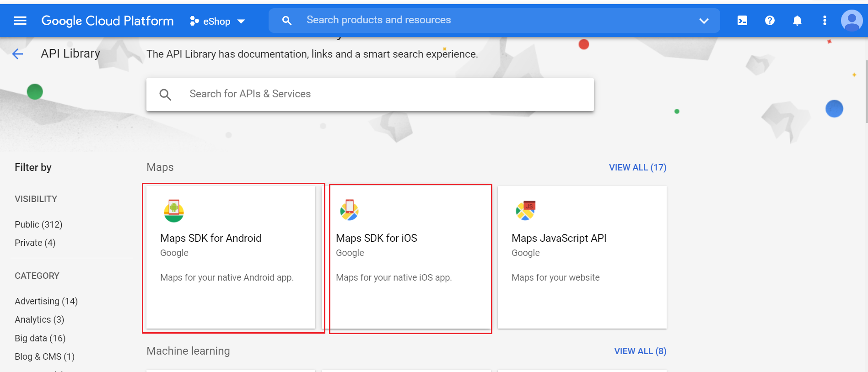The width and height of the screenshot is (868, 372).
Task: Click the Search for APIs & Services field
Action: tap(370, 94)
